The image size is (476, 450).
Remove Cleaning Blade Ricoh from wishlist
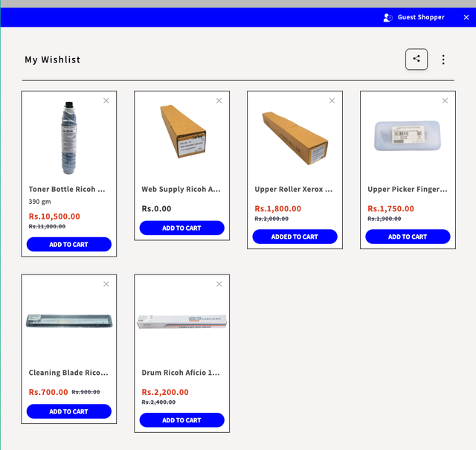click(106, 284)
